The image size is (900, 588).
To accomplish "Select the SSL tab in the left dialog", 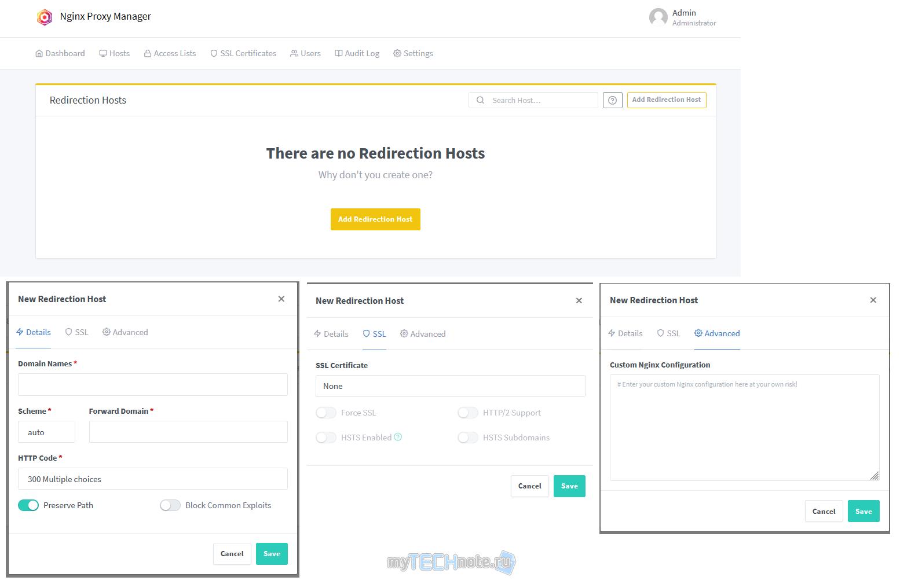I will click(x=77, y=332).
